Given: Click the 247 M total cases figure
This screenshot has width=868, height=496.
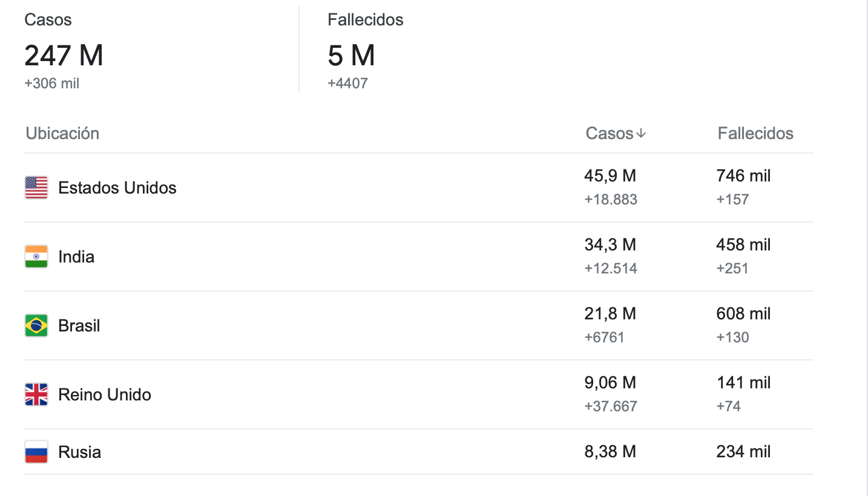Looking at the screenshot, I should (64, 56).
